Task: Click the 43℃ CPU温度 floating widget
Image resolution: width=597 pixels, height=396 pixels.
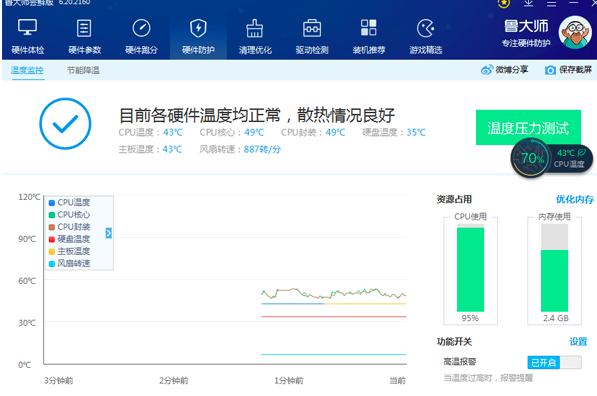Action: tap(570, 158)
